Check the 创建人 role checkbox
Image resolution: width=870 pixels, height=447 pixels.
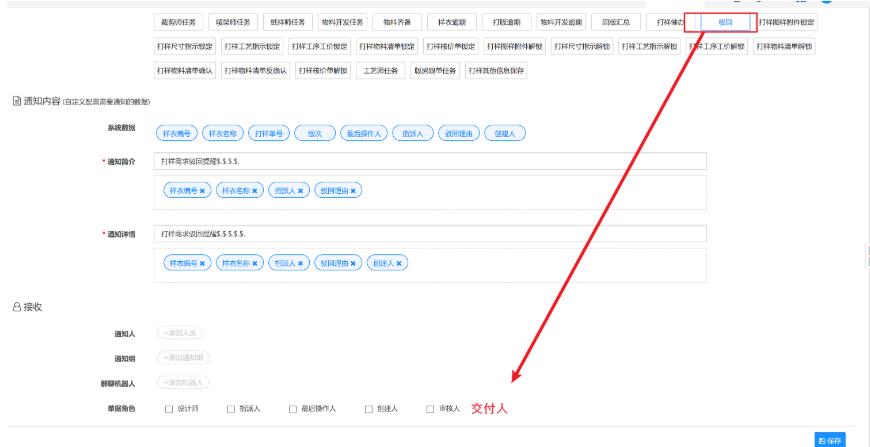coord(368,409)
